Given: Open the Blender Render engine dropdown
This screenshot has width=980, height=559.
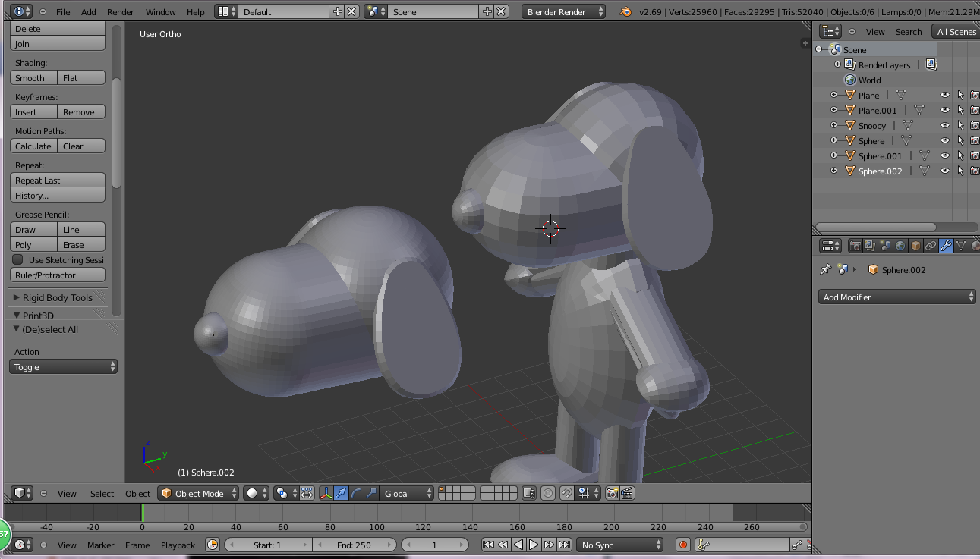Looking at the screenshot, I should click(564, 11).
